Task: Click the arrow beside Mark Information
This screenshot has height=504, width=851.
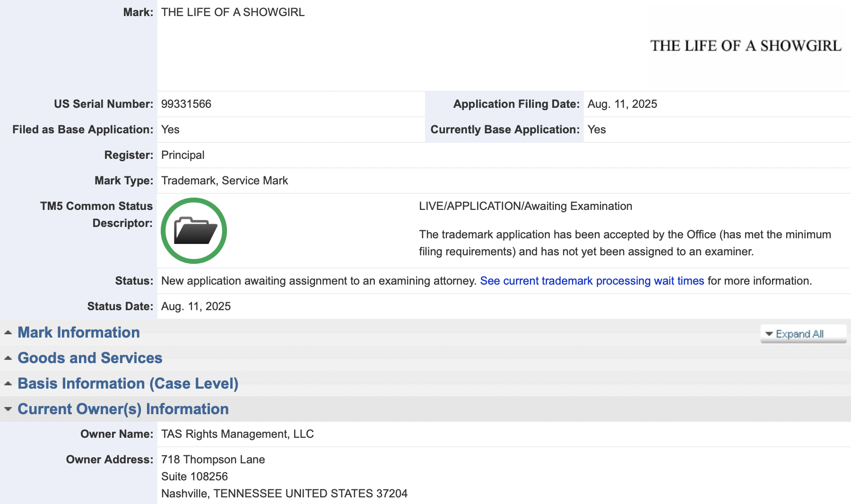Action: 8,332
